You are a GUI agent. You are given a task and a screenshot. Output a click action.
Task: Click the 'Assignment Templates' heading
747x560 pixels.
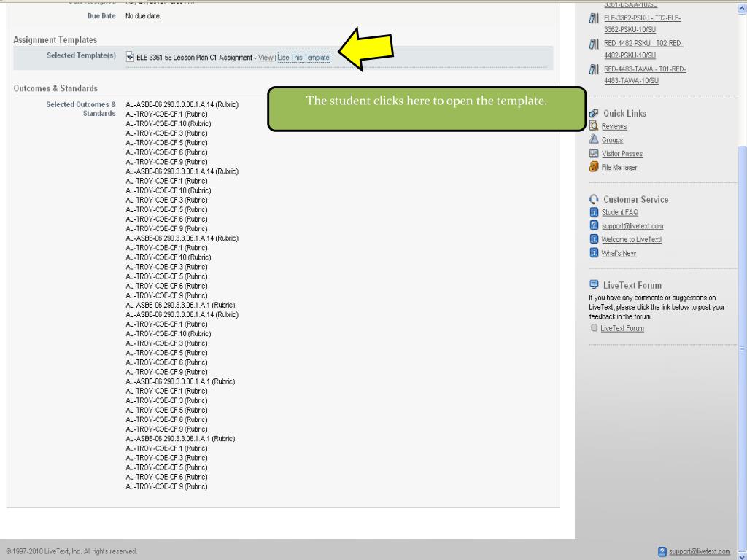pos(55,40)
